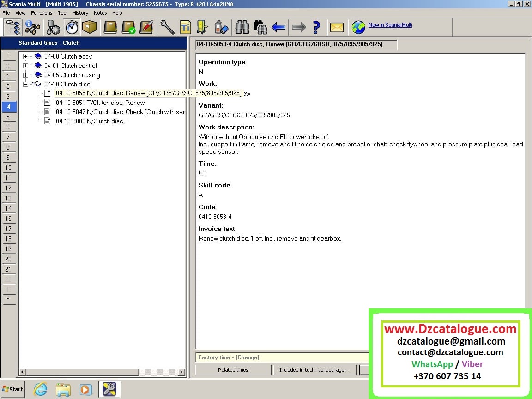Click the Related times button
This screenshot has width=532, height=399.
[x=233, y=370]
